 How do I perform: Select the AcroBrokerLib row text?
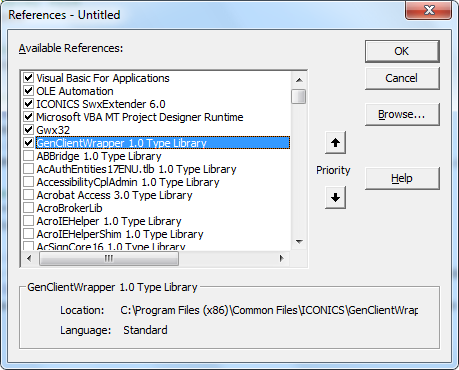click(69, 208)
